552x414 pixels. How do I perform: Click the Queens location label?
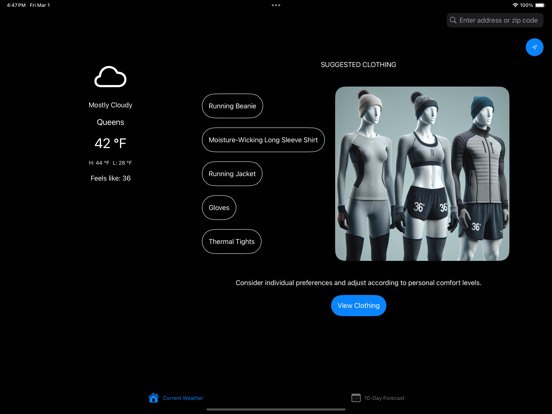click(111, 122)
